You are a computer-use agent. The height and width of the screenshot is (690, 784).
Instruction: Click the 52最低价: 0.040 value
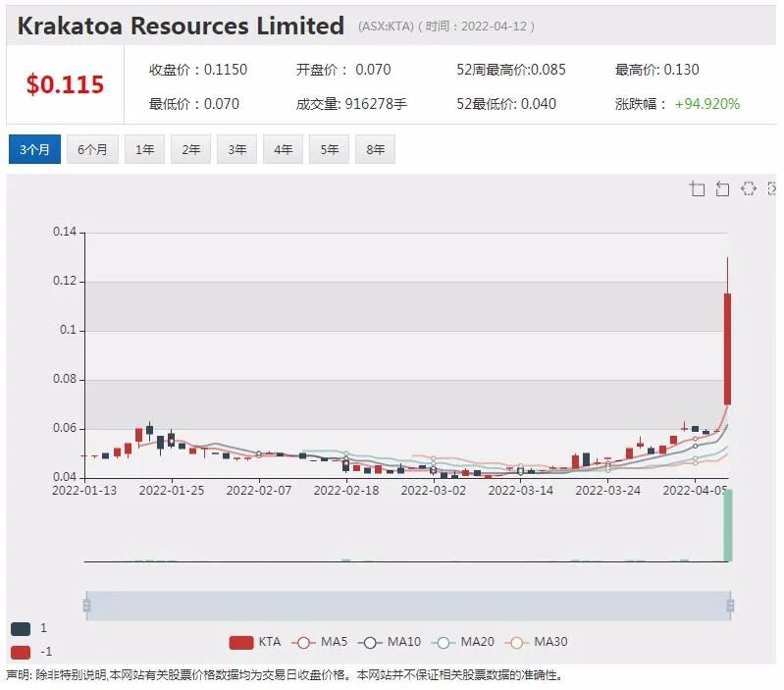(506, 104)
